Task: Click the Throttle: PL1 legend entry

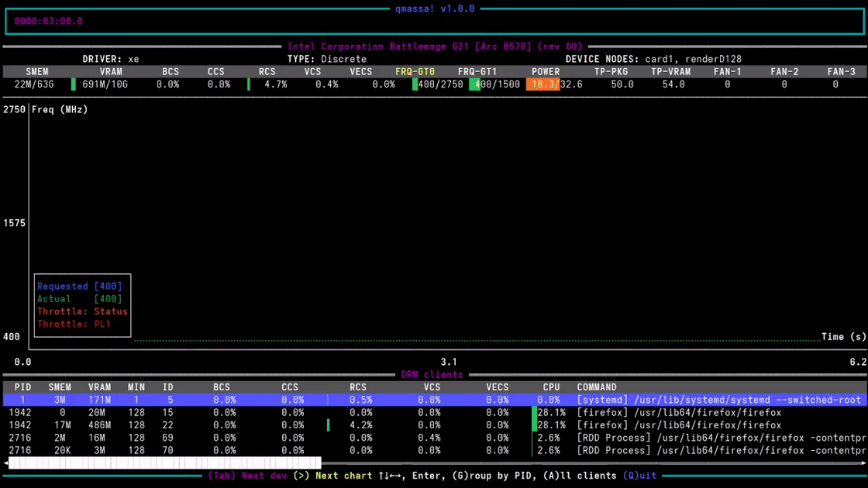Action: (74, 325)
